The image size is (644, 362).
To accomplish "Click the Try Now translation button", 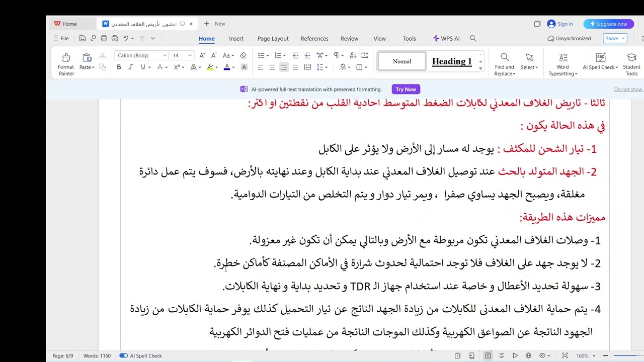I will click(406, 89).
